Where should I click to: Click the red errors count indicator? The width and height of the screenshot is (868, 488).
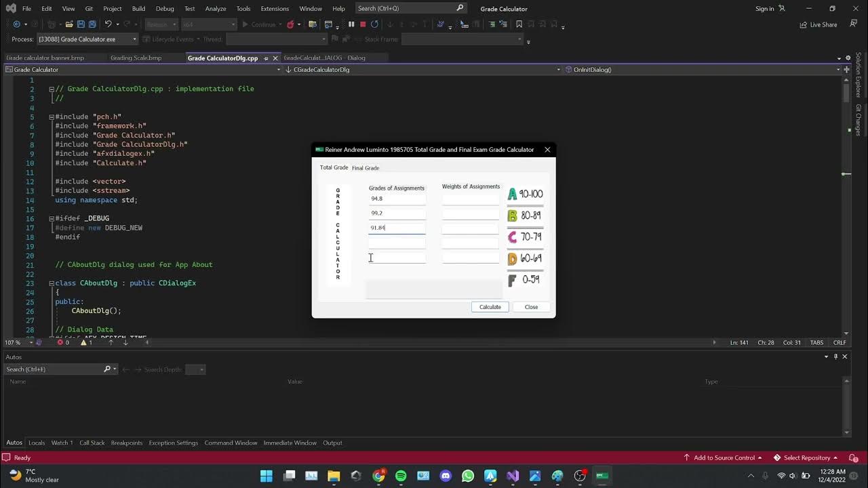pyautogui.click(x=63, y=342)
